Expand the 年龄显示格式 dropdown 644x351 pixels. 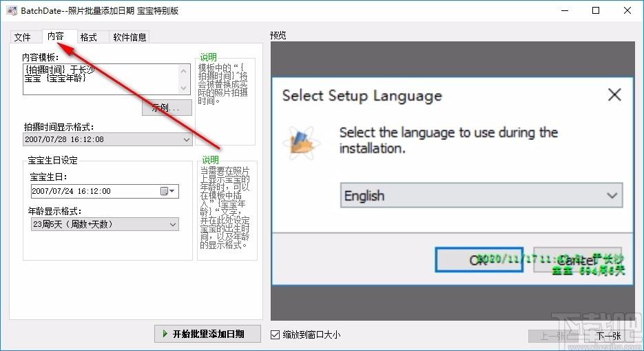172,224
